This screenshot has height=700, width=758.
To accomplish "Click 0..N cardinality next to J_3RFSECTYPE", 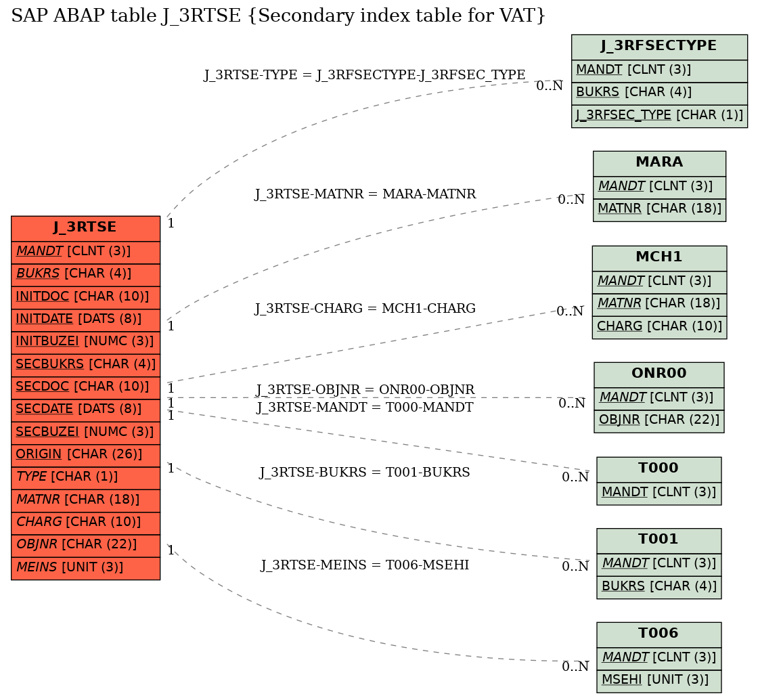I will coord(550,86).
